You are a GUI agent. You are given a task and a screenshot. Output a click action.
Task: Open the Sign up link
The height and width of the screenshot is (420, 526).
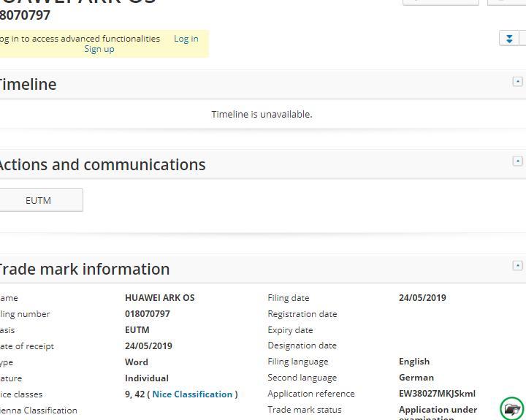(x=99, y=49)
